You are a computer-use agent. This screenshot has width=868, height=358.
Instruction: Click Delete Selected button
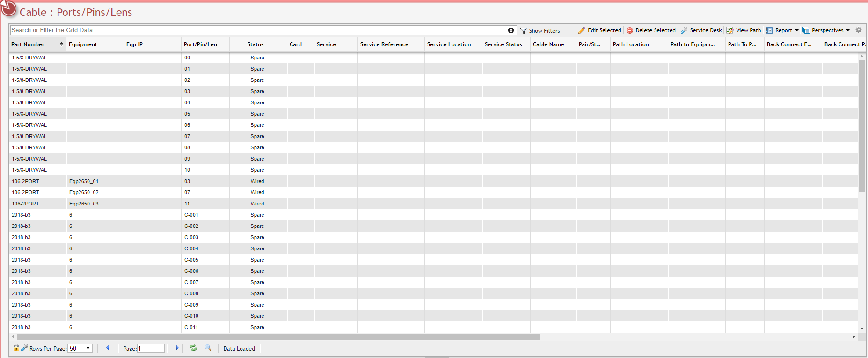pos(651,30)
